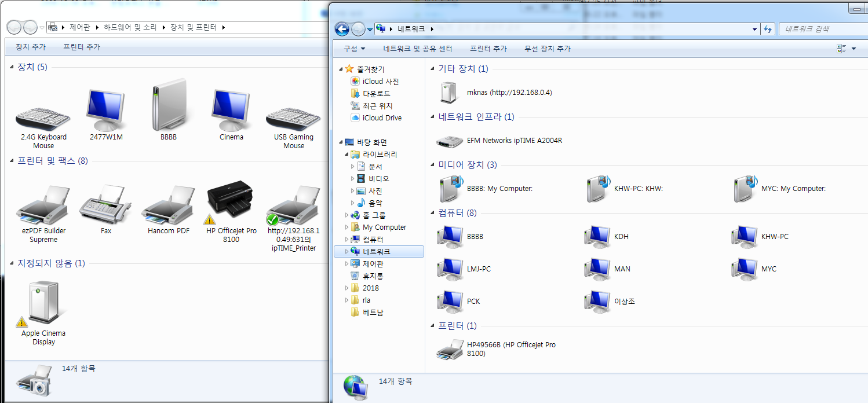Select the MYC: My Computer: media device

click(779, 189)
